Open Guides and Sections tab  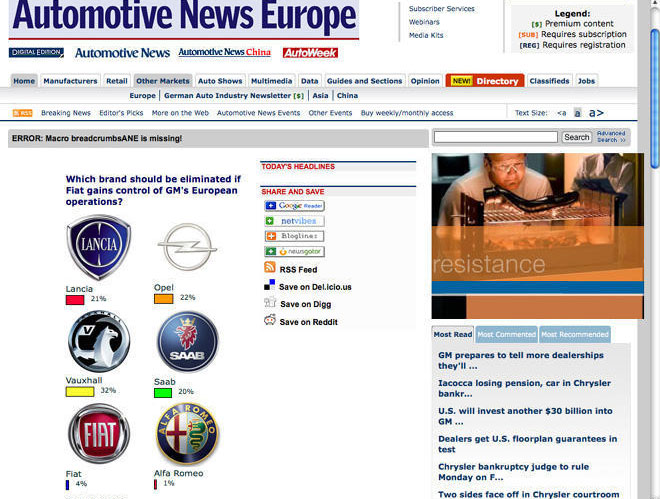pyautogui.click(x=365, y=81)
